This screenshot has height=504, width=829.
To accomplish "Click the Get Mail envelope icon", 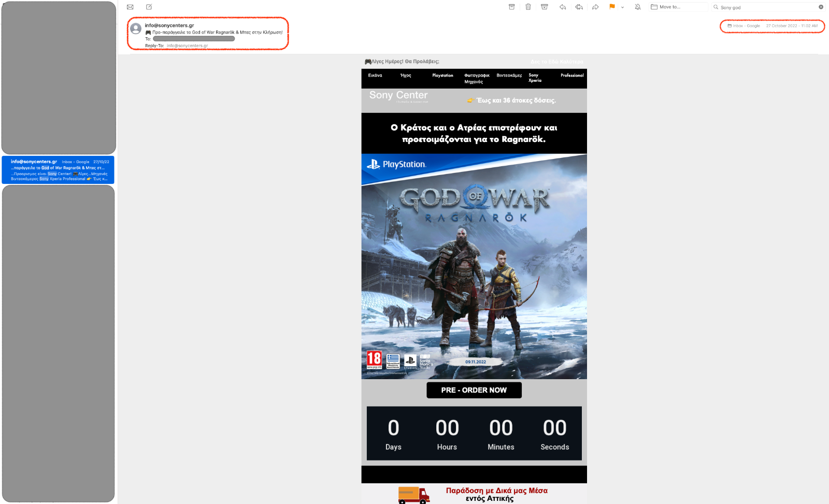I will coord(130,7).
